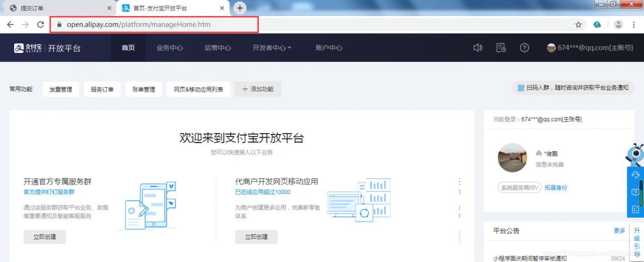This screenshot has width=644, height=262.
Task: Open the 拓展身份 link
Action: (x=556, y=187)
